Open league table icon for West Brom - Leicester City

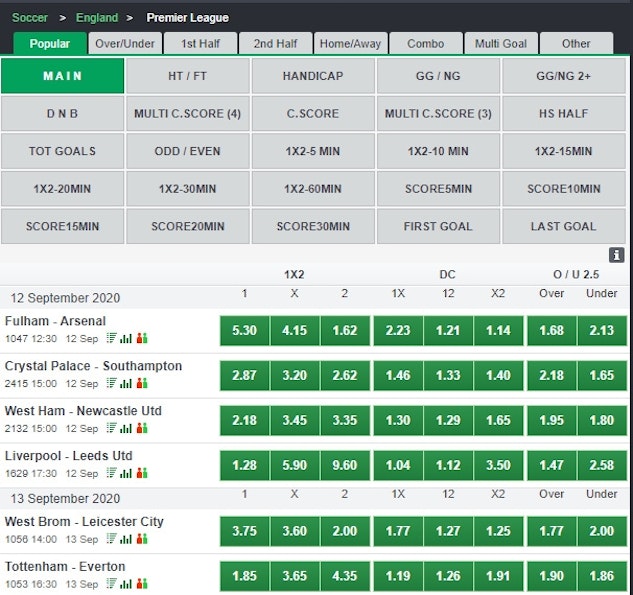112,538
